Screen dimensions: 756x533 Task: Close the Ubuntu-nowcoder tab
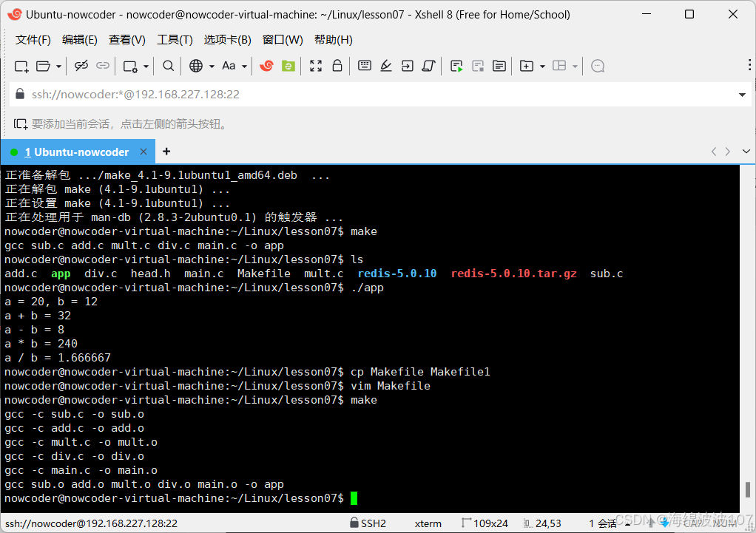click(x=144, y=152)
